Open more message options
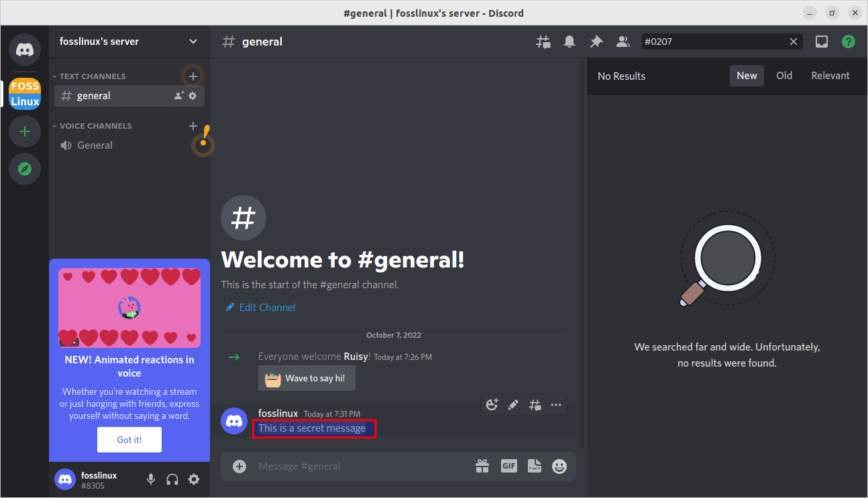868x498 pixels. [x=556, y=405]
